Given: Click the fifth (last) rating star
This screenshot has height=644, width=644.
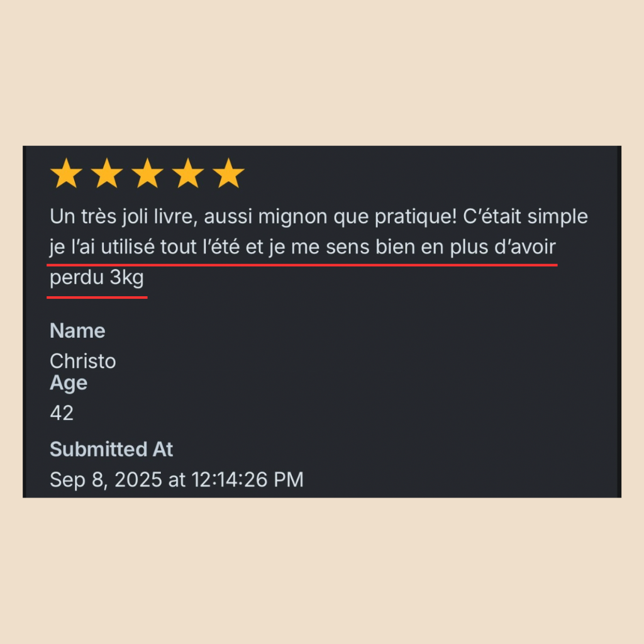Looking at the screenshot, I should coord(228,174).
